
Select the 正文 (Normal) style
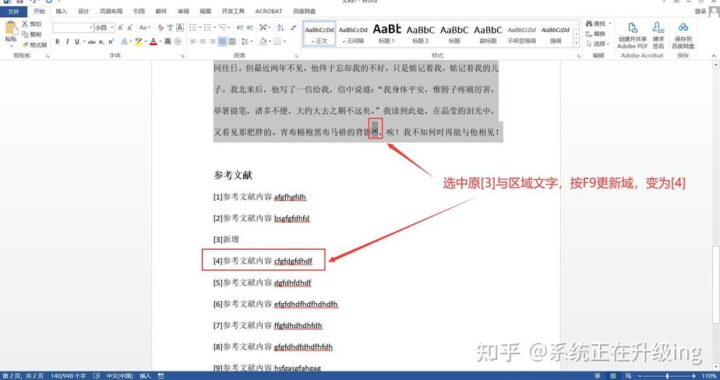(320, 34)
